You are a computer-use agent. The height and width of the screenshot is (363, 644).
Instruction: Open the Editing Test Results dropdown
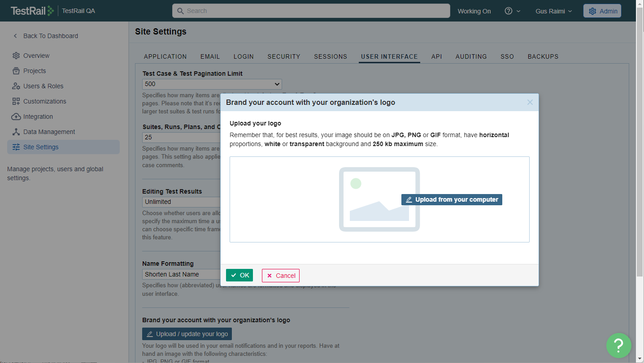(x=182, y=202)
